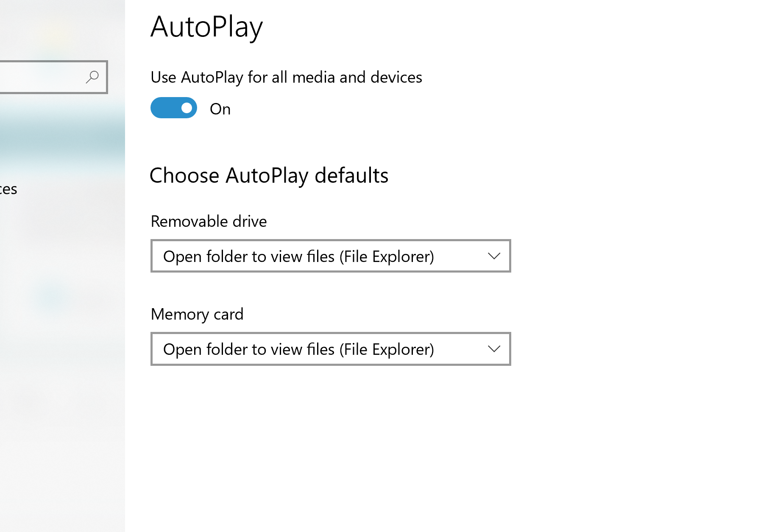The height and width of the screenshot is (532, 780).
Task: Click the magnifier search icon
Action: (x=92, y=77)
